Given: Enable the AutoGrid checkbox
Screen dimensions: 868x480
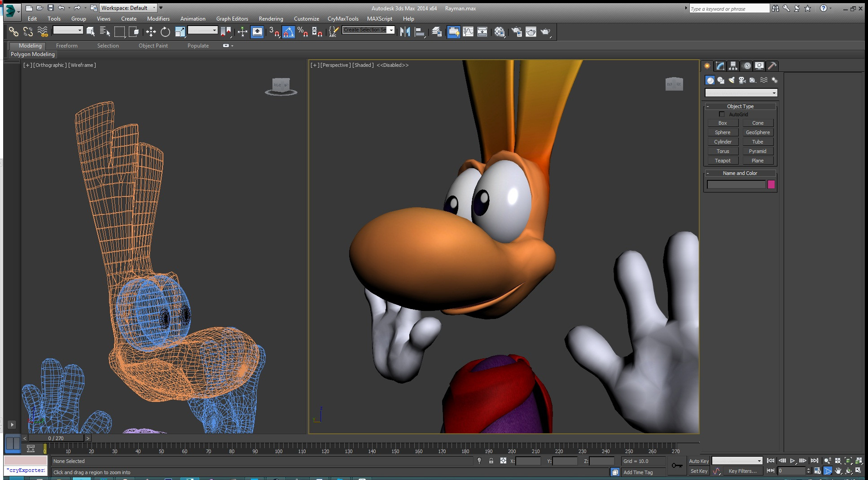Looking at the screenshot, I should [722, 114].
